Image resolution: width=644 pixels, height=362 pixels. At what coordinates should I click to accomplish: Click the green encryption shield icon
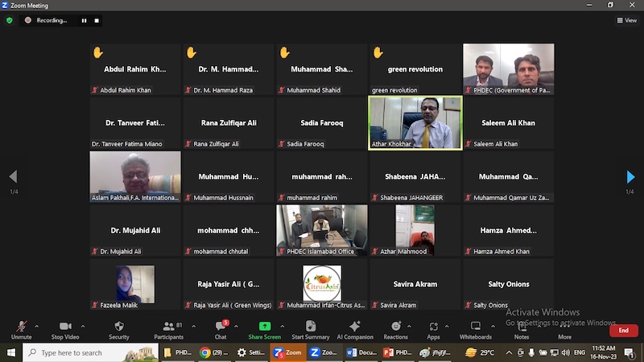tap(10, 20)
